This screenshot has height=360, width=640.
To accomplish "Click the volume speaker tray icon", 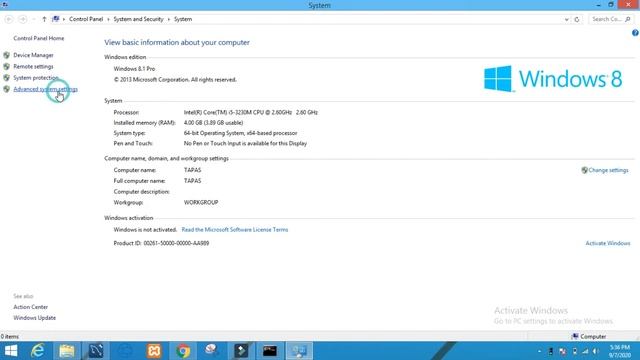I will (596, 351).
